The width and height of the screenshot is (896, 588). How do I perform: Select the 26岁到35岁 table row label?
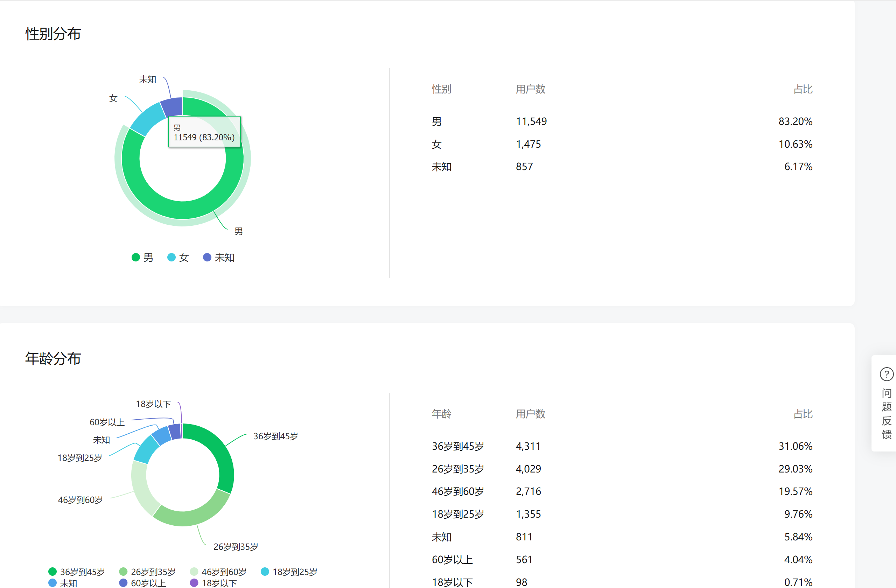(458, 469)
